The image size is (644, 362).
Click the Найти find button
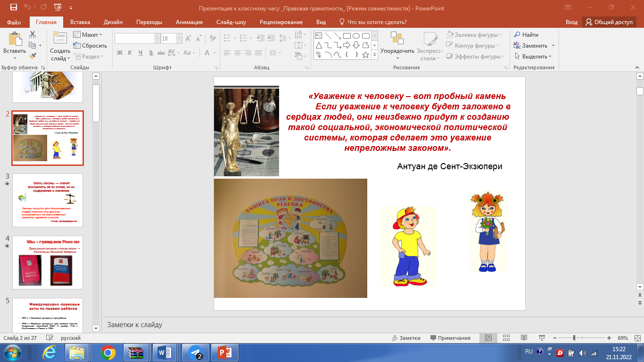tap(526, 34)
